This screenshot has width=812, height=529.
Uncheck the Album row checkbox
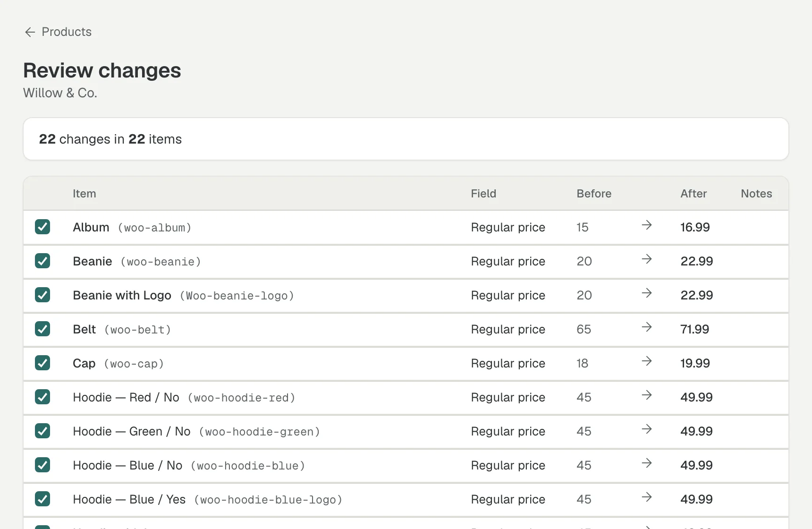click(42, 227)
